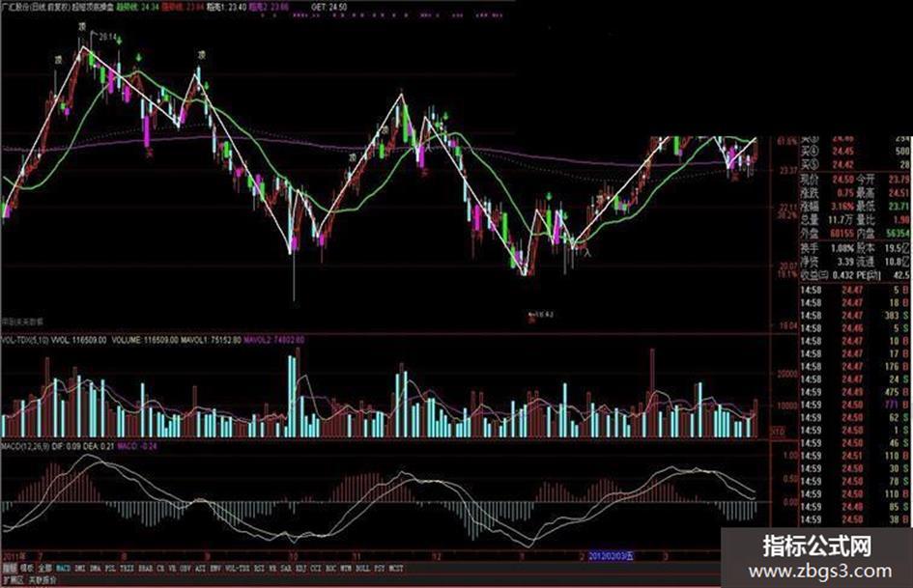Click the 净资 3.39 value
Image resolution: width=913 pixels, height=588 pixels.
[x=845, y=262]
